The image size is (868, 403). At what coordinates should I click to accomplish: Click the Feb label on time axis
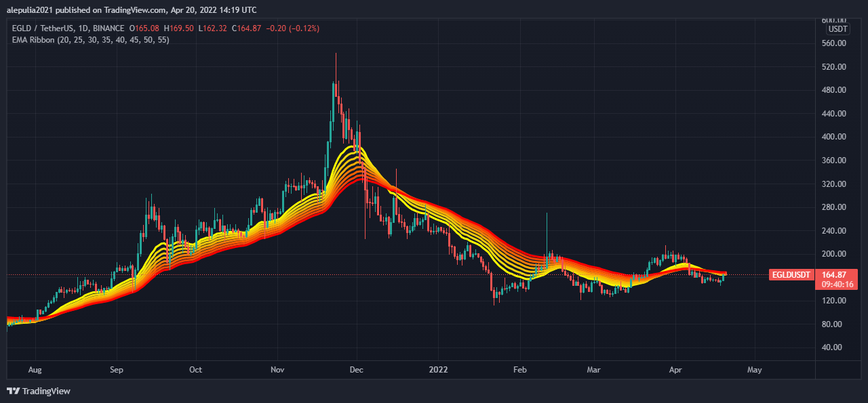tap(520, 370)
